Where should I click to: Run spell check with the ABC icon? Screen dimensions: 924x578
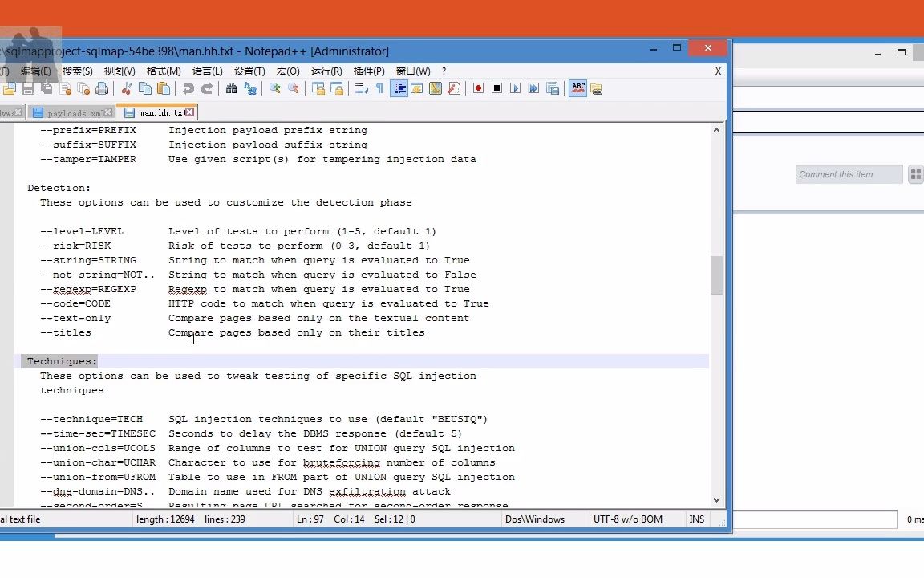tap(578, 88)
